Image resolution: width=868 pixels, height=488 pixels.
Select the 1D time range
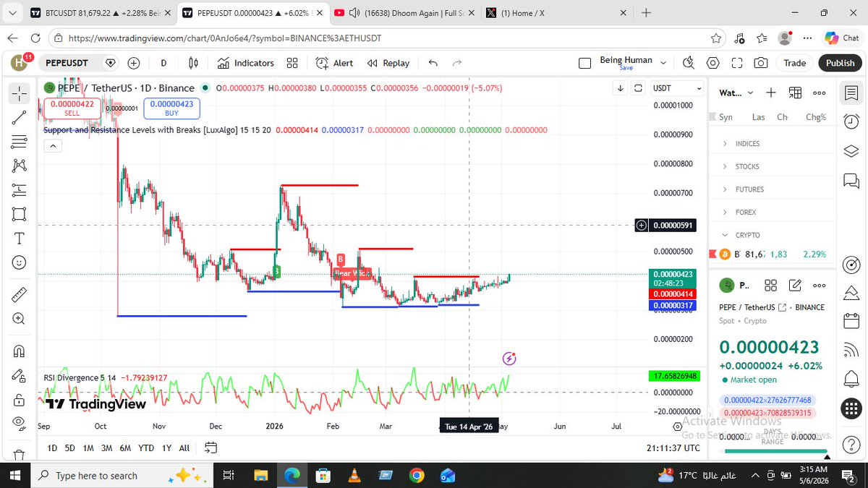click(52, 448)
